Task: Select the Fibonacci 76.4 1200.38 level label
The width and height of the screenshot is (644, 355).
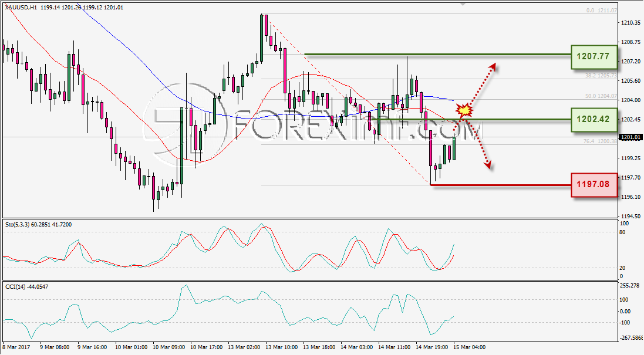Action: coord(600,141)
